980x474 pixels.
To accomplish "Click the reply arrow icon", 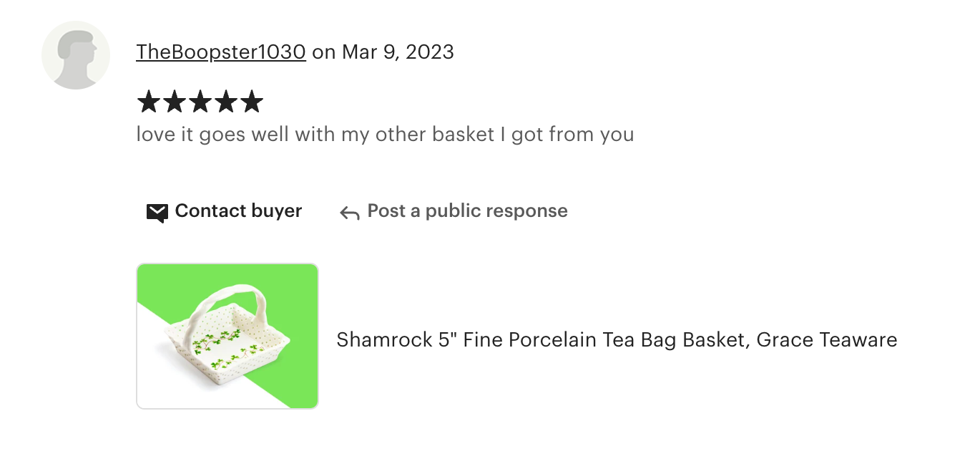I will (349, 213).
